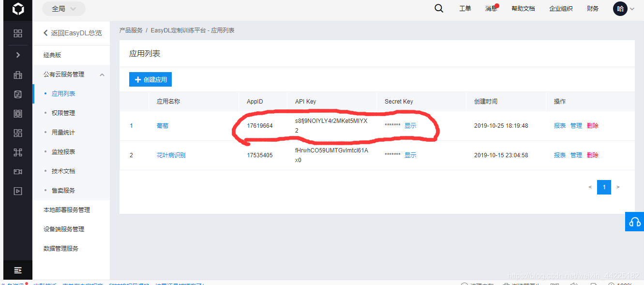Open 用量统计 in the side menu
The image size is (644, 285).
pyautogui.click(x=63, y=133)
